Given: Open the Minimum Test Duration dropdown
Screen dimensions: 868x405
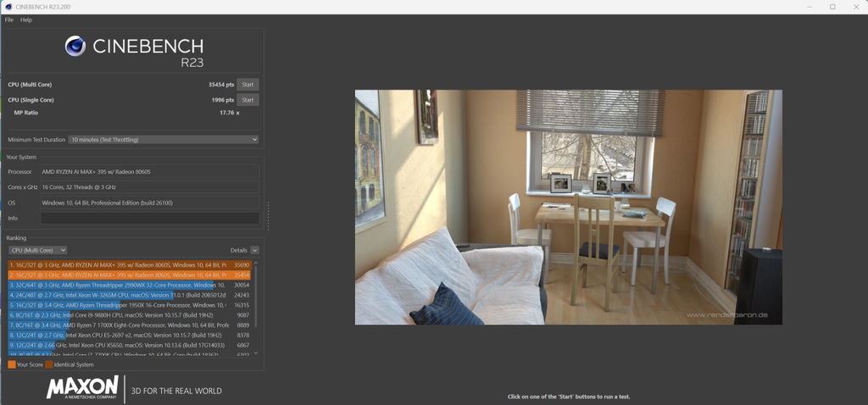Looking at the screenshot, I should coord(164,140).
